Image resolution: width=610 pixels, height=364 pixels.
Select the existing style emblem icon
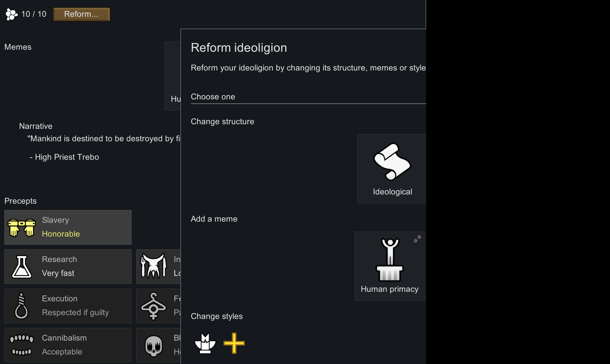pyautogui.click(x=205, y=343)
